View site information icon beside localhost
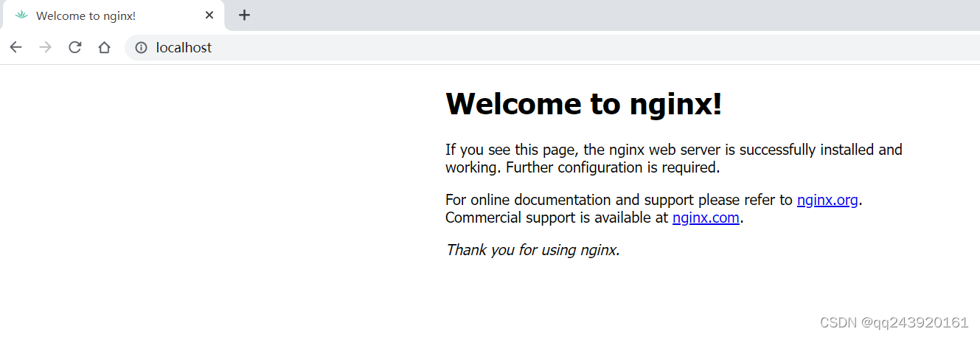This screenshot has width=980, height=337. pyautogui.click(x=142, y=47)
